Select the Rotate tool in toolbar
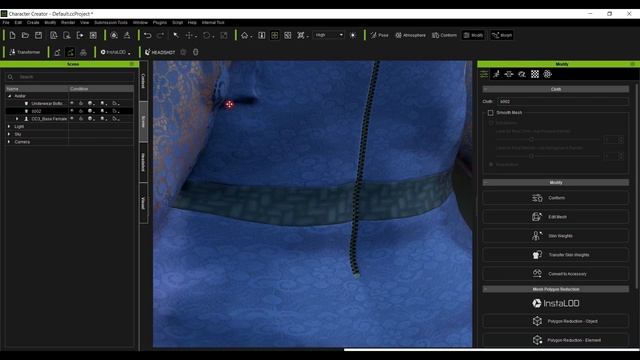The height and width of the screenshot is (360, 640). click(207, 36)
